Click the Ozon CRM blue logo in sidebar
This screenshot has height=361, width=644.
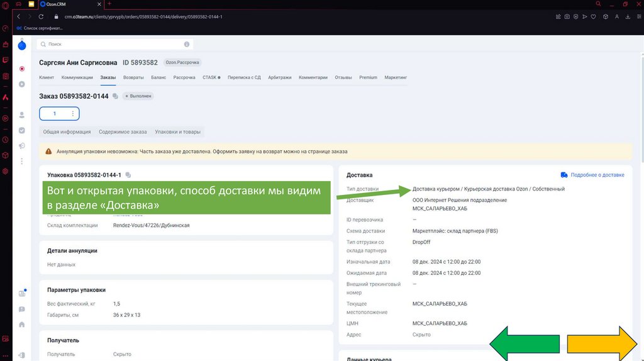click(22, 45)
